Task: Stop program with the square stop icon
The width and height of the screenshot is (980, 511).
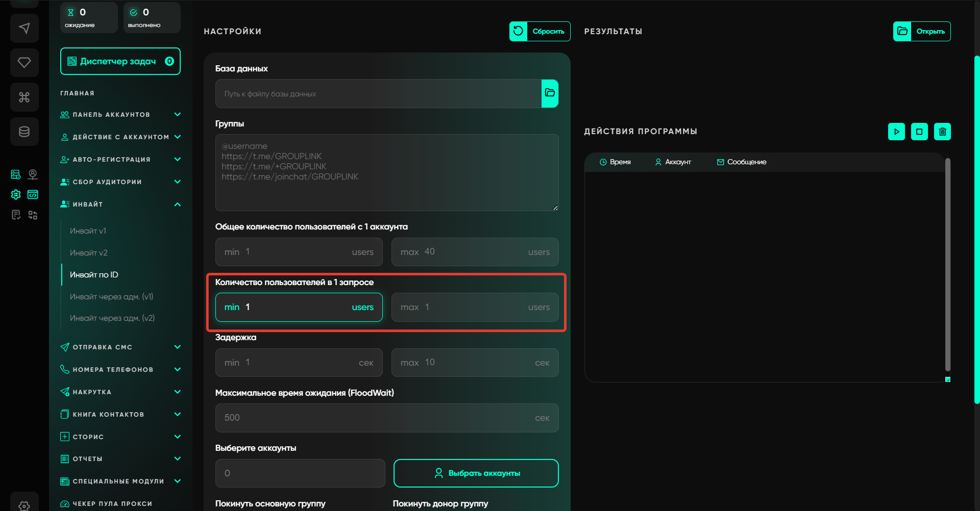Action: click(x=919, y=132)
